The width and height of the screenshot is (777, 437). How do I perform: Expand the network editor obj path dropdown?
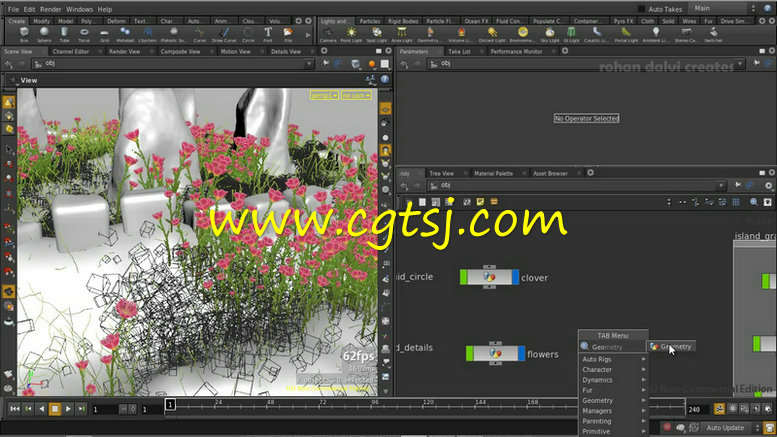click(721, 186)
